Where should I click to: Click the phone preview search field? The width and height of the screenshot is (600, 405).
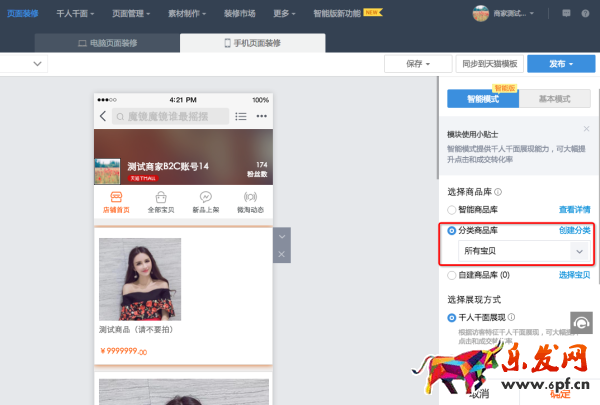click(170, 116)
